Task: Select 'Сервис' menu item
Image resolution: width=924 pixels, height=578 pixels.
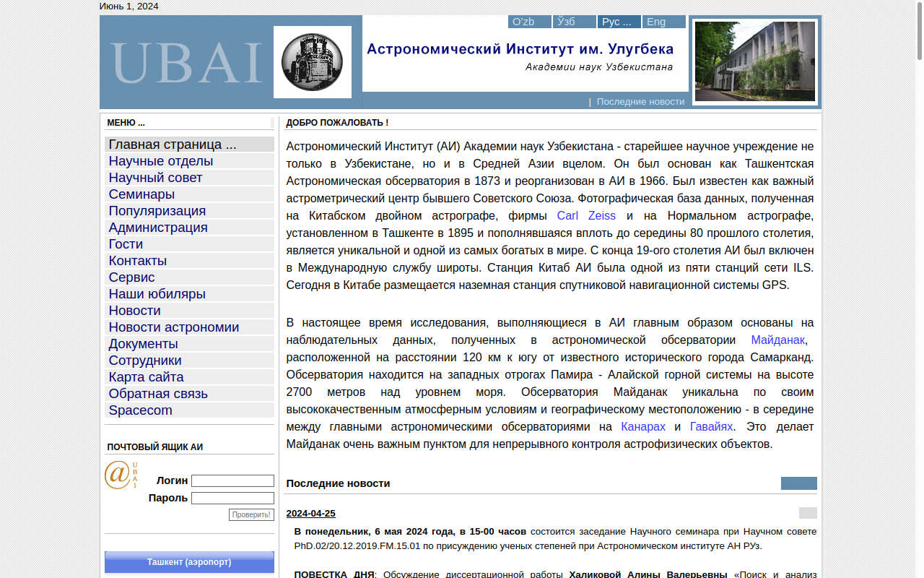Action: [x=189, y=277]
